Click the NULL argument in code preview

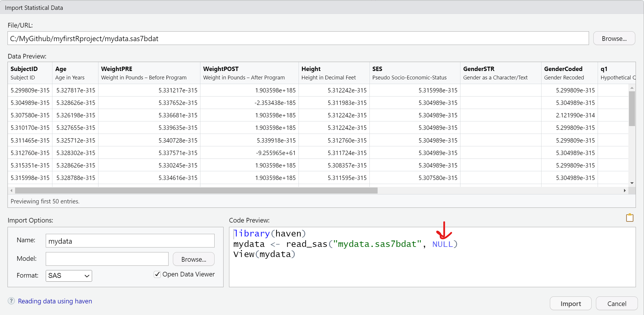(442, 244)
